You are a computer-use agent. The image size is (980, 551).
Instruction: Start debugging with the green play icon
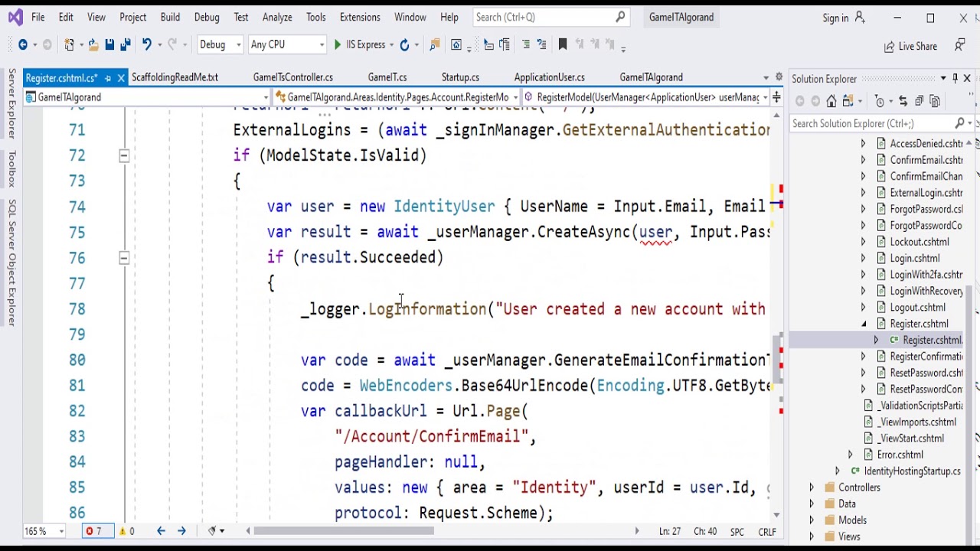pos(337,45)
